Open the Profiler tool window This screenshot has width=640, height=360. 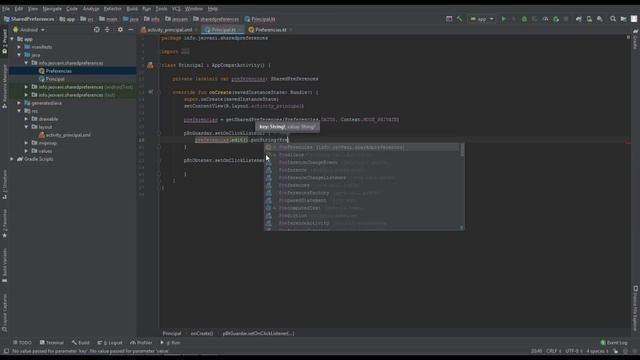[x=141, y=342]
